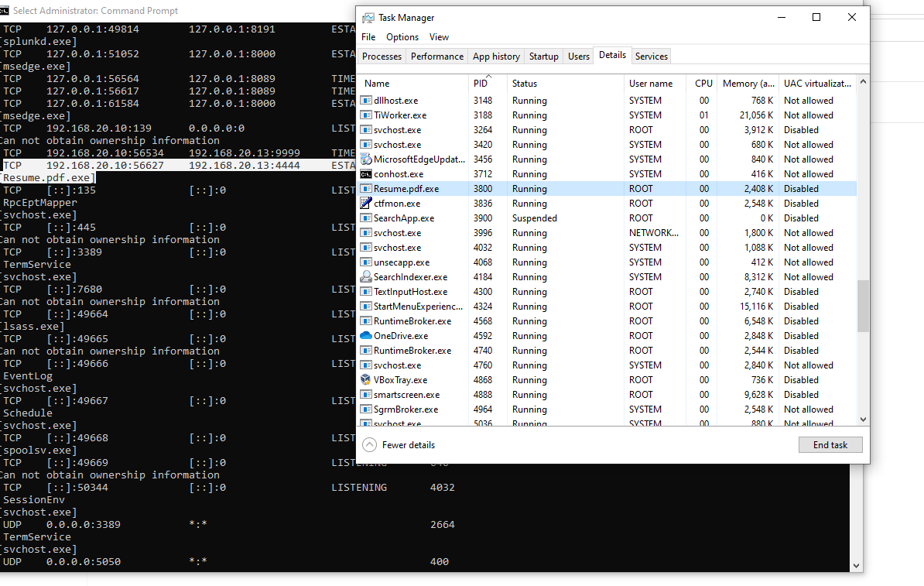Open the Options menu
Screen dimensions: 924x586
402,36
